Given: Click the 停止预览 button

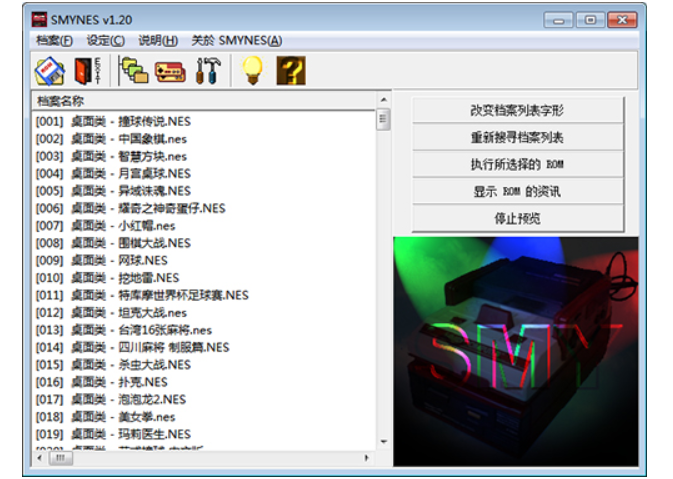Looking at the screenshot, I should [518, 218].
